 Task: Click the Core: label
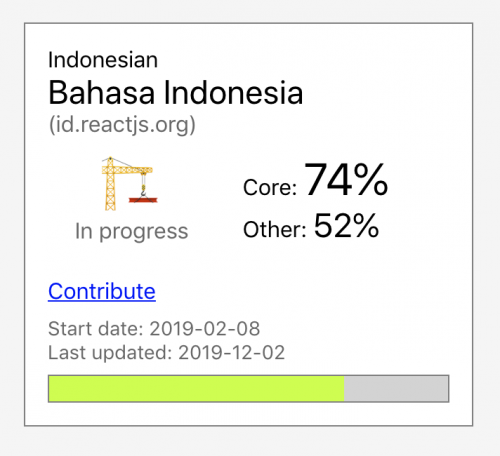coord(270,187)
